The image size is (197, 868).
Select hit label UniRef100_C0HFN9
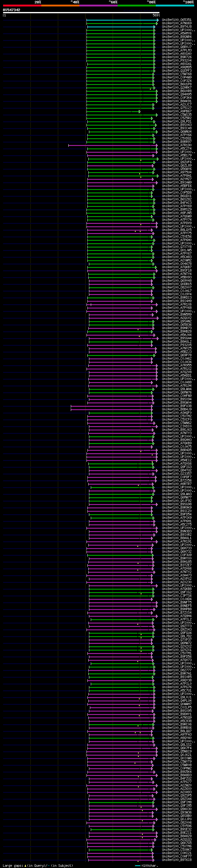coord(177,396)
